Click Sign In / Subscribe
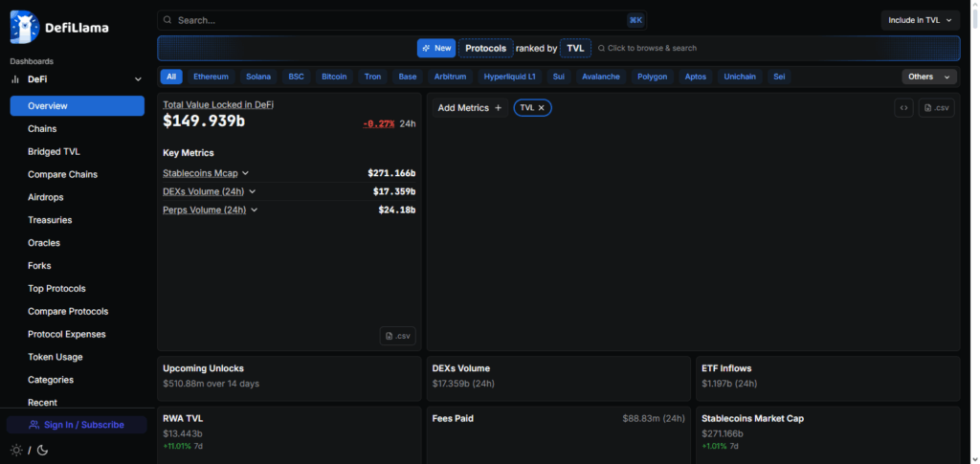 pyautogui.click(x=77, y=425)
